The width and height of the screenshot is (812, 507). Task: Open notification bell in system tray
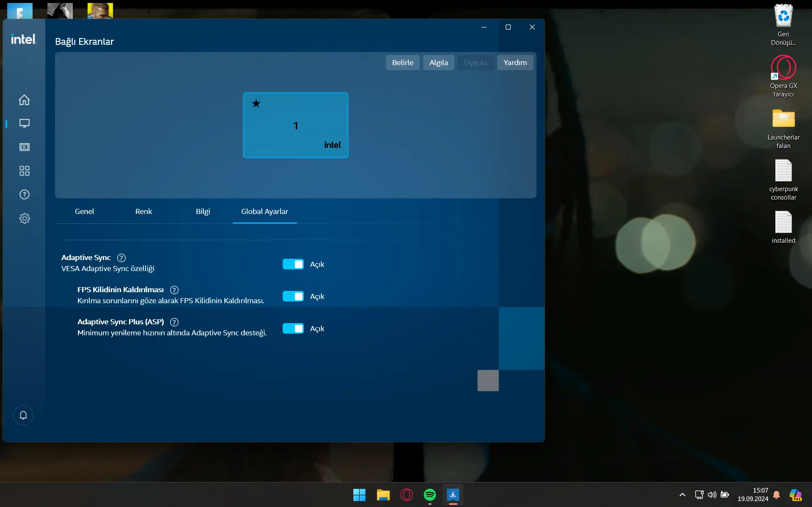click(x=776, y=495)
